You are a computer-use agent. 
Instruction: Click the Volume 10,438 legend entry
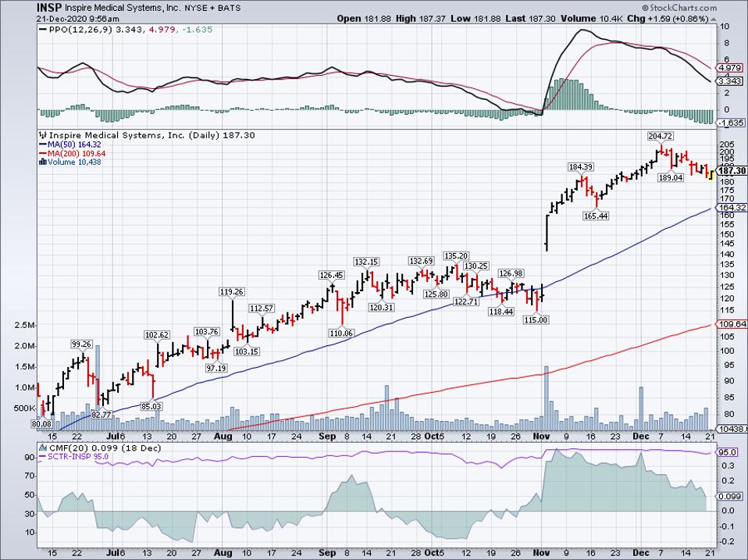[69, 162]
